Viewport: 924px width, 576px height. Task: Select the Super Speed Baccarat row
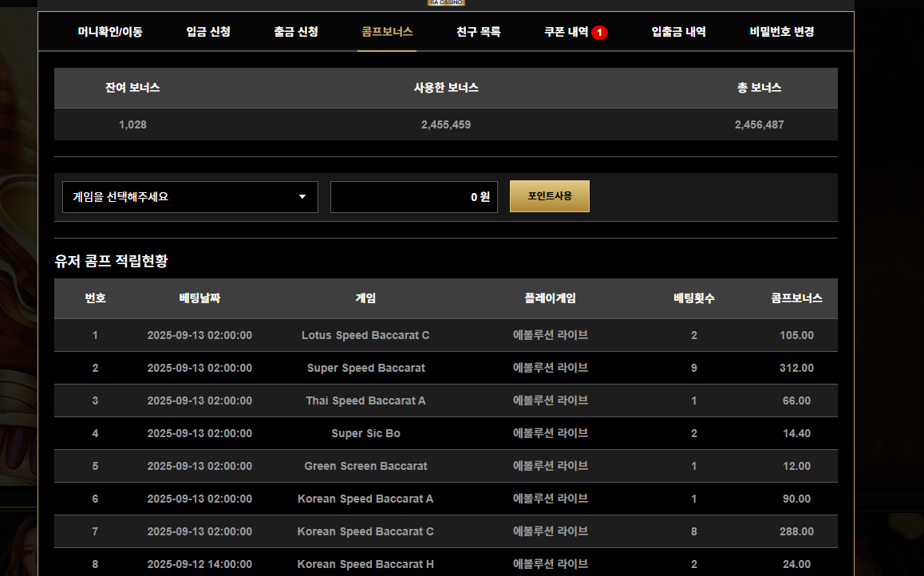[x=445, y=368]
